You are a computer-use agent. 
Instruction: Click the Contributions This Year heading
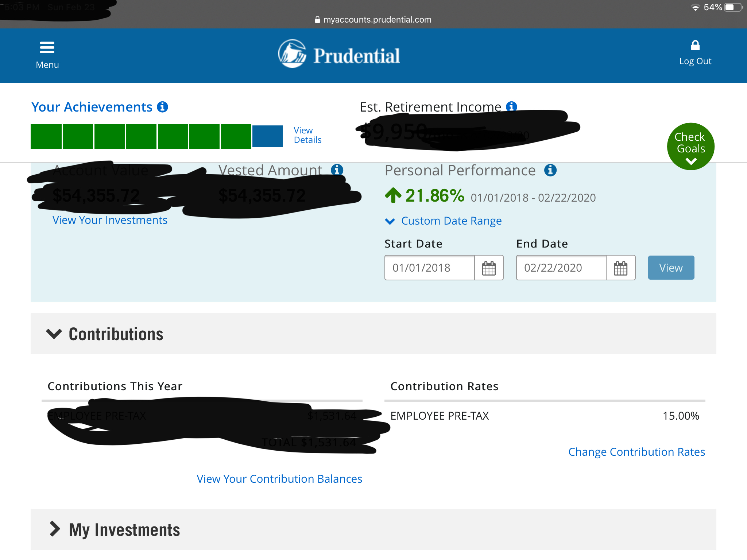click(x=115, y=386)
